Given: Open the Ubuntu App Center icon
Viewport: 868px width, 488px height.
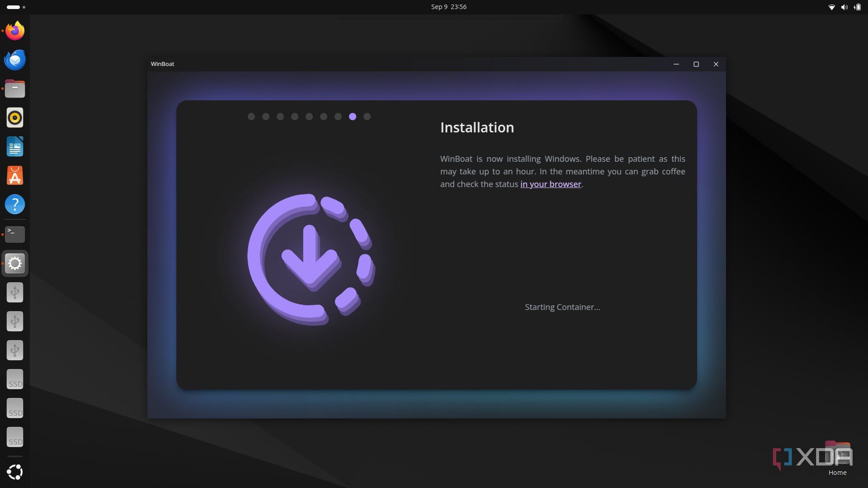Looking at the screenshot, I should (x=15, y=176).
